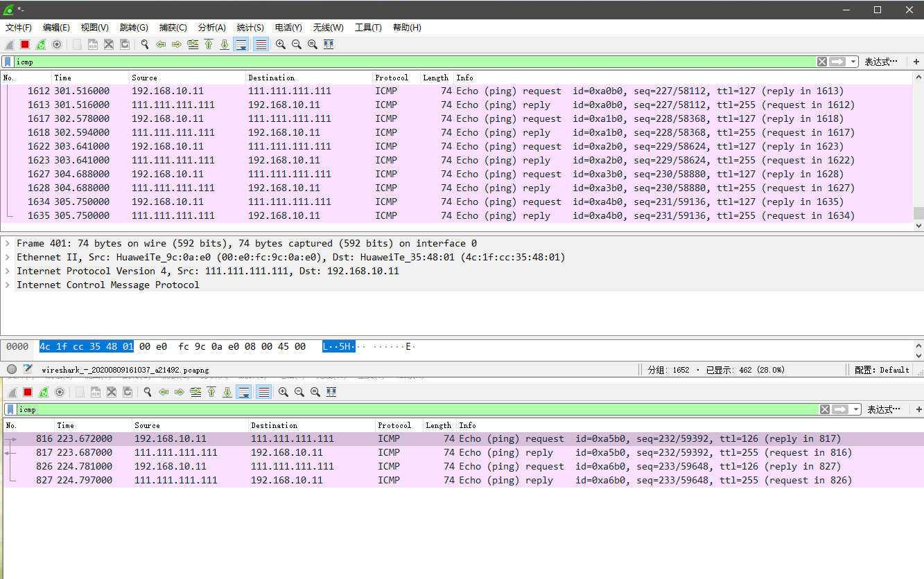
Task: Open Find Packet in lower window toolbar
Action: (x=148, y=392)
